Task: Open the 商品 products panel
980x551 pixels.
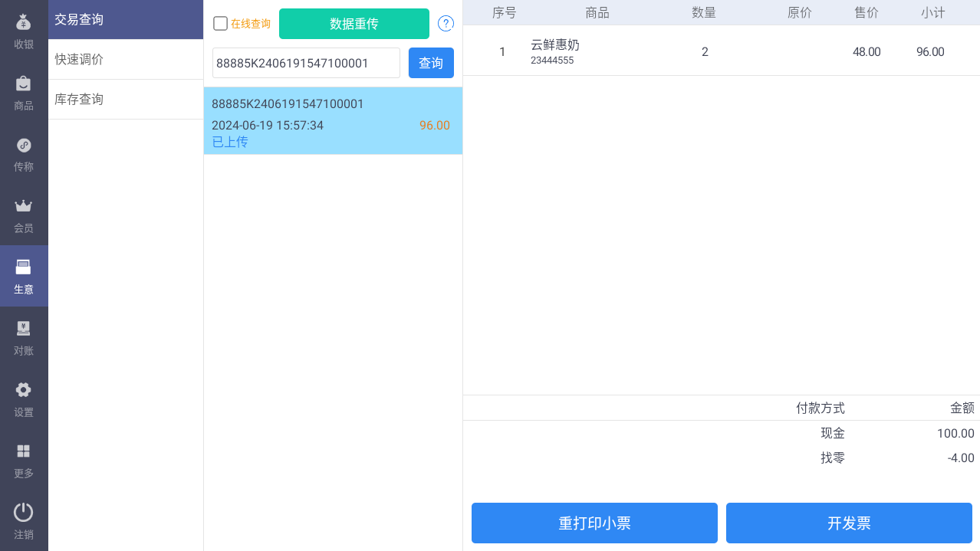Action: [24, 90]
